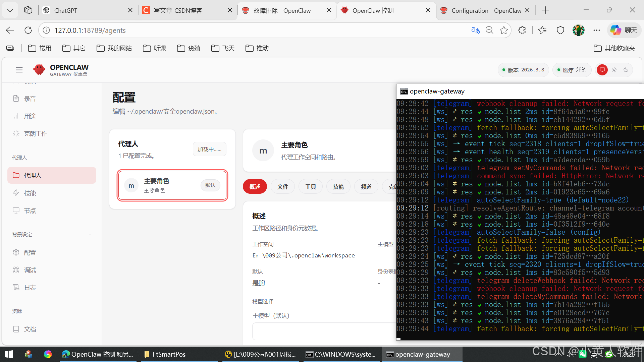Switch to the 工具 tools tab
This screenshot has height=362, width=644.
[310, 187]
